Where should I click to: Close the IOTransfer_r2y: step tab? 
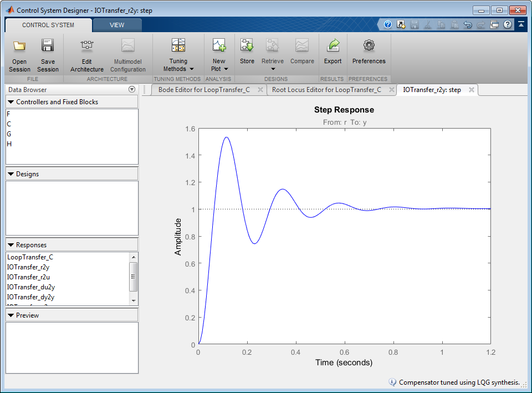[471, 90]
